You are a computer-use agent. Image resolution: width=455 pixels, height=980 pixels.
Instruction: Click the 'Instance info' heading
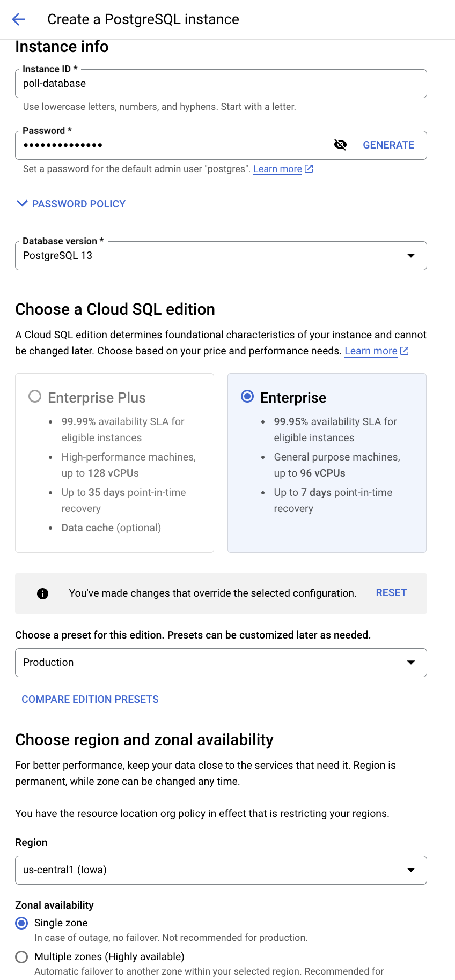[62, 47]
